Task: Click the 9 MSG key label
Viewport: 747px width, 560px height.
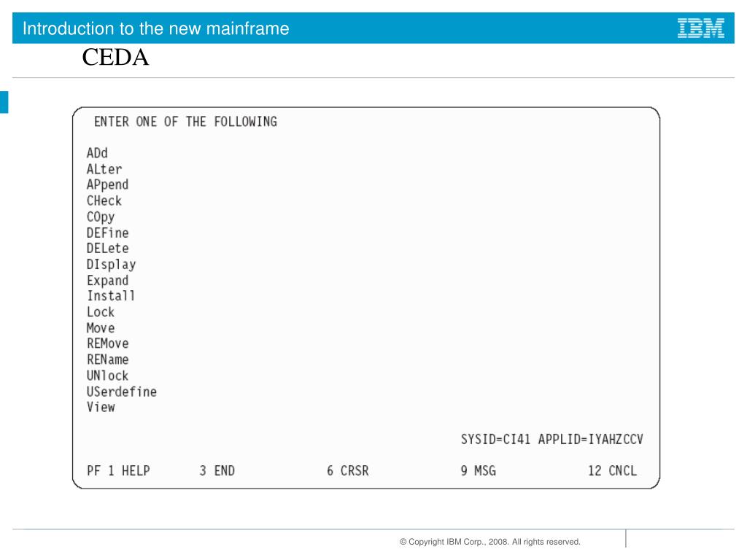Action: [478, 471]
